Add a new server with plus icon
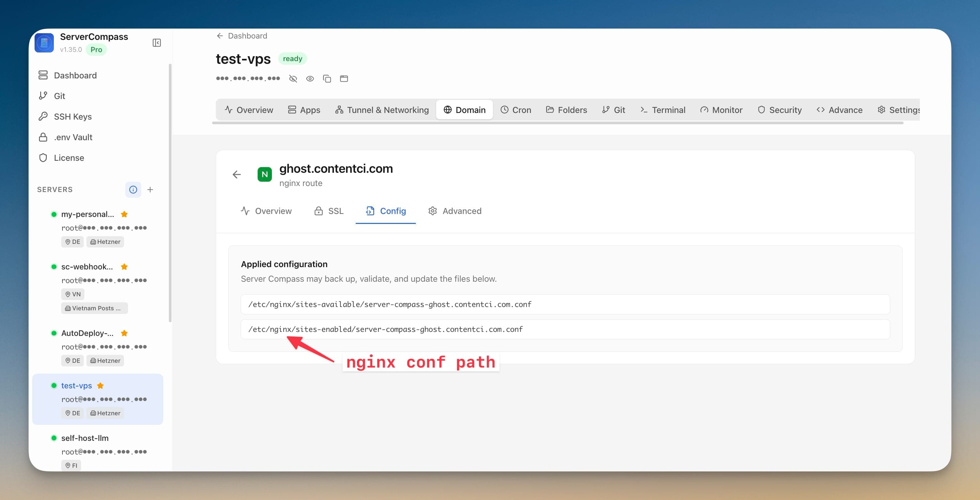Viewport: 980px width, 500px height. pos(150,189)
